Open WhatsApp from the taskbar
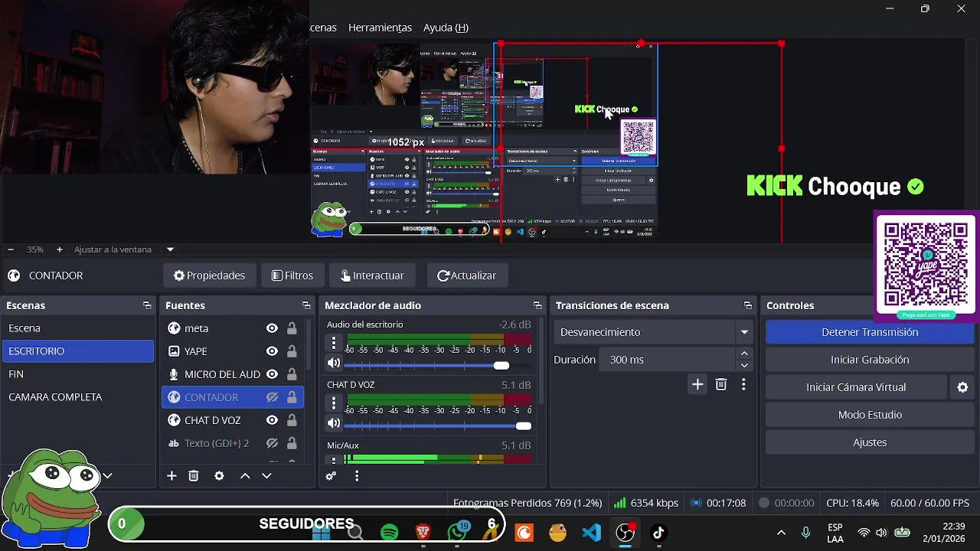 458,531
